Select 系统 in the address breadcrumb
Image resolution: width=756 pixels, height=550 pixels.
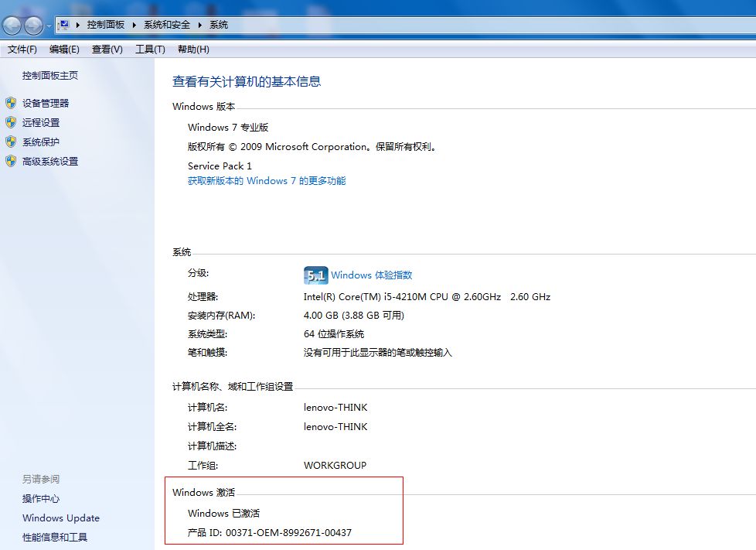click(219, 25)
